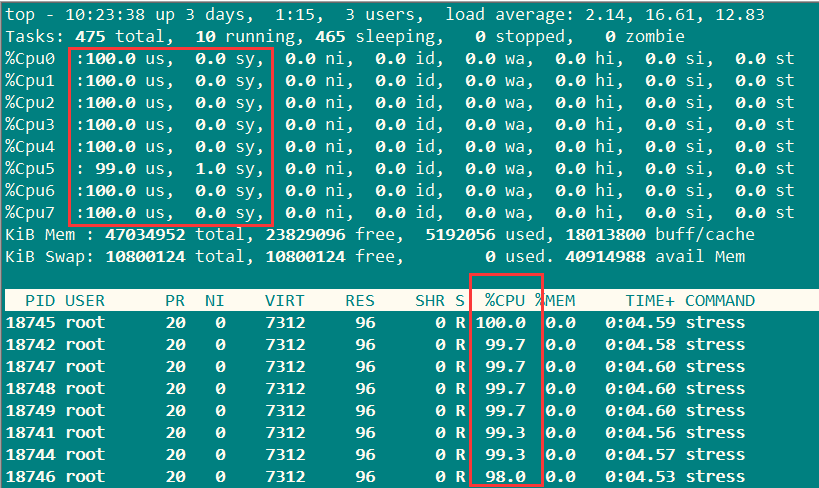
Task: Click the 100.0 %CPU value of PID 18745
Action: point(500,322)
